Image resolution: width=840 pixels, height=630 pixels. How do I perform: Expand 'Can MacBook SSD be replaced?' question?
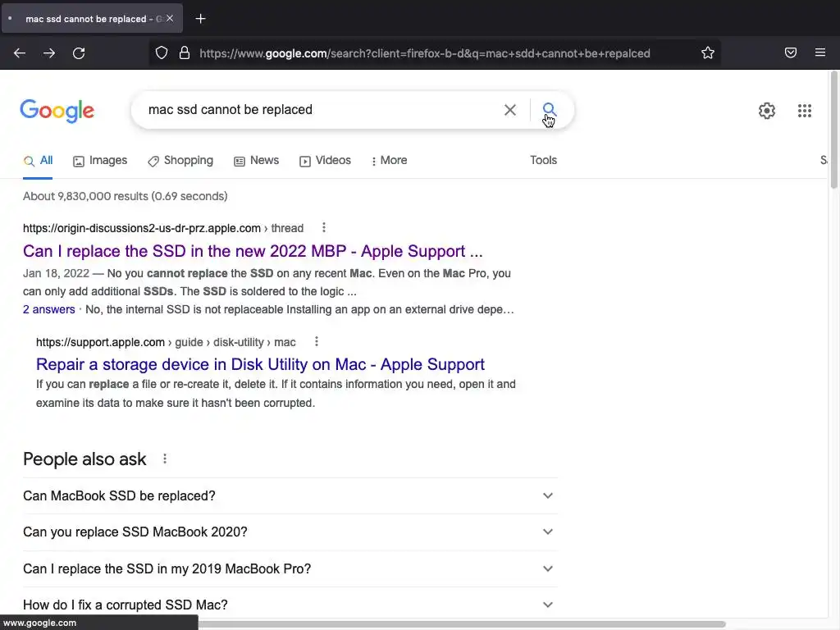[290, 495]
